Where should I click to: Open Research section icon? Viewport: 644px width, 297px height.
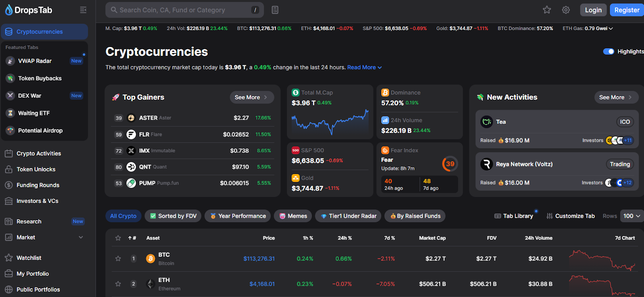tap(8, 221)
